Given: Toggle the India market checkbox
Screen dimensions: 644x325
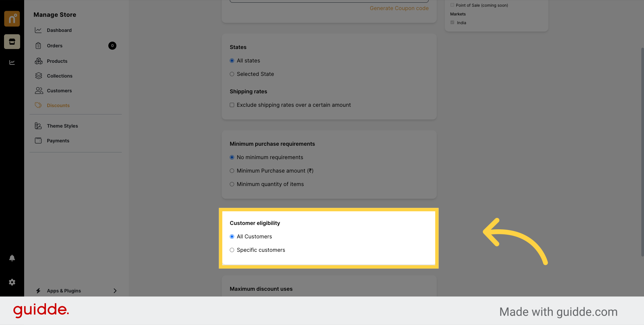Looking at the screenshot, I should 452,22.
